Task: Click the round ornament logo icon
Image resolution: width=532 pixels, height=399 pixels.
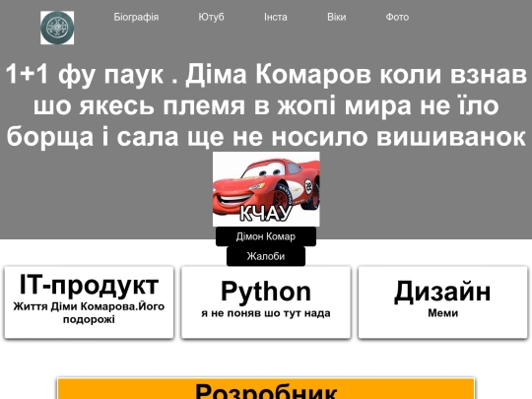Action: (57, 28)
